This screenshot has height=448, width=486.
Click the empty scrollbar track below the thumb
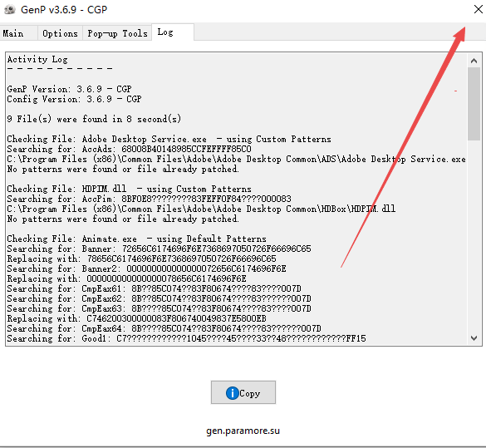pyautogui.click(x=474, y=235)
